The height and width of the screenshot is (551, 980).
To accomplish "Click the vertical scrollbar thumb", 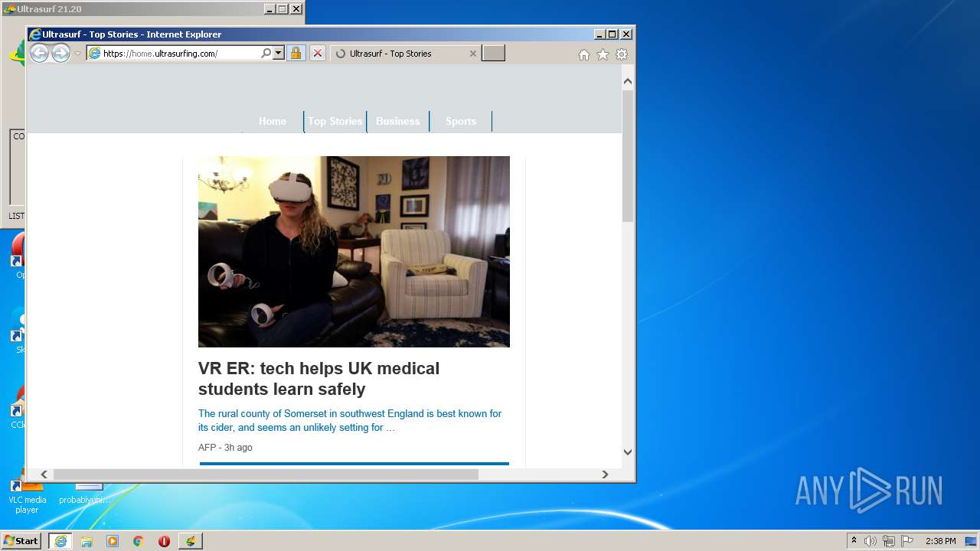I will pos(628,156).
